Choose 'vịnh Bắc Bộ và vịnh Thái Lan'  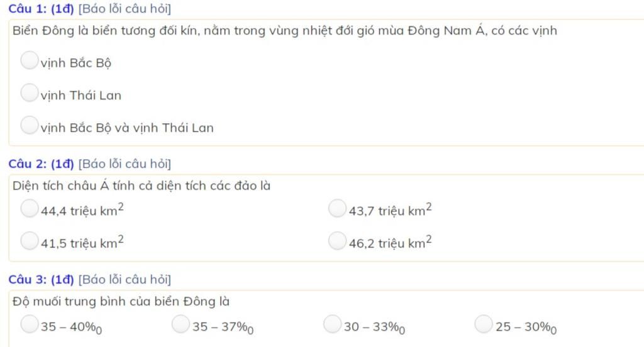(29, 125)
